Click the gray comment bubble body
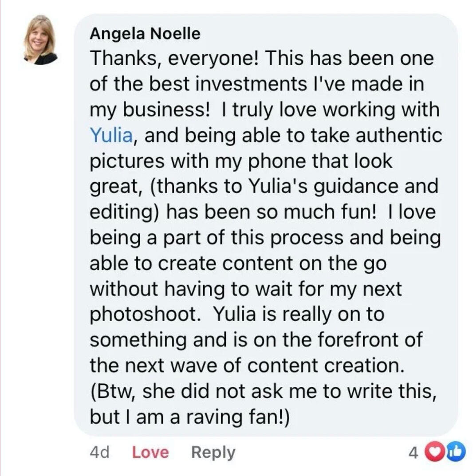 (266, 225)
